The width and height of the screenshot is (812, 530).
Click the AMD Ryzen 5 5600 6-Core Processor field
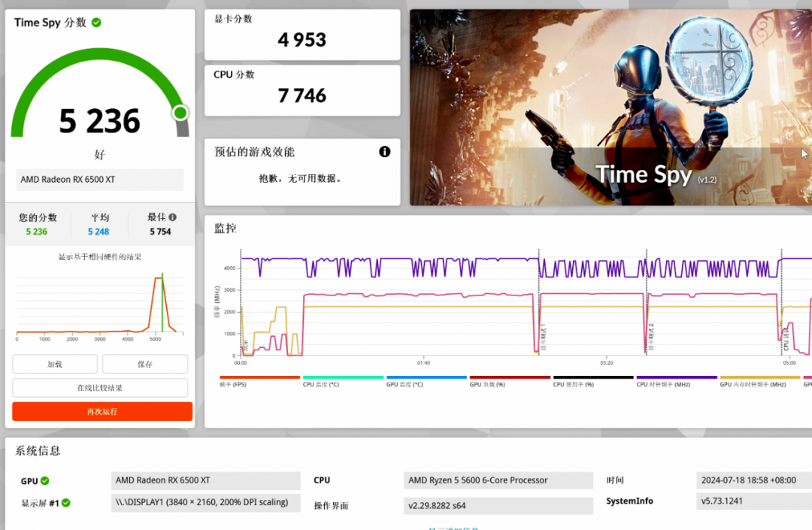tap(498, 480)
